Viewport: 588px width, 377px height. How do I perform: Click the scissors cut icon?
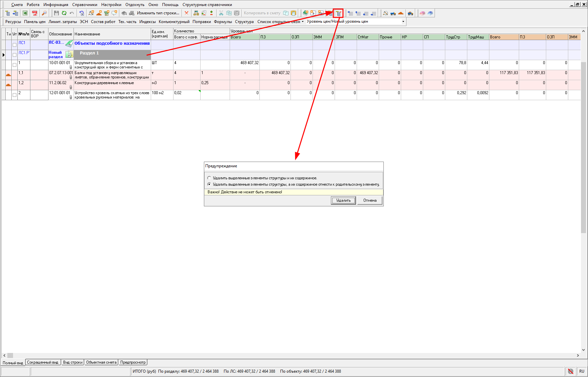[221, 13]
